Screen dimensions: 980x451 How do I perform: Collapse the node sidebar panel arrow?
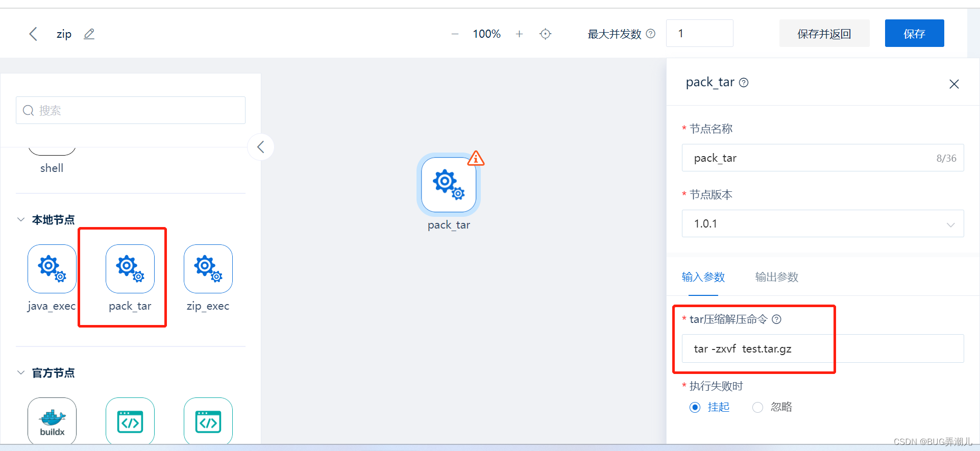pos(261,147)
